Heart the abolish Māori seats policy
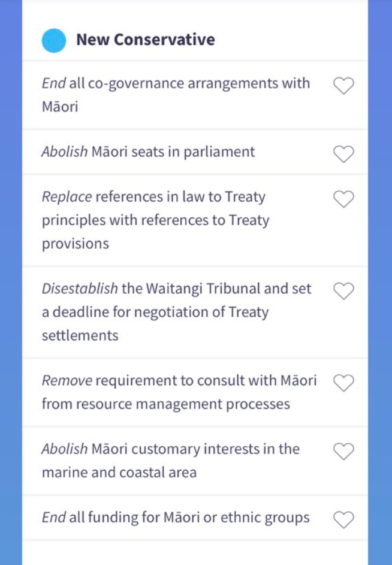The height and width of the screenshot is (565, 392). [x=343, y=155]
